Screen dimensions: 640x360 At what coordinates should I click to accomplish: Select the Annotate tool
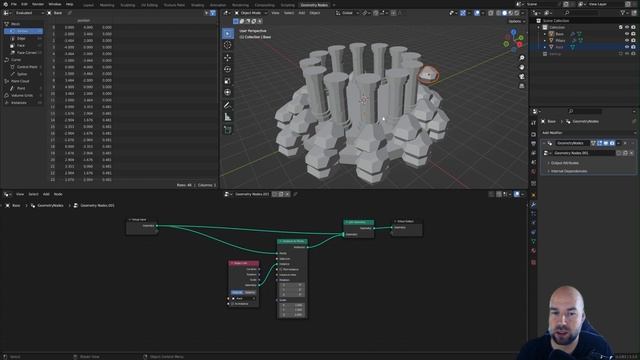coord(228,105)
